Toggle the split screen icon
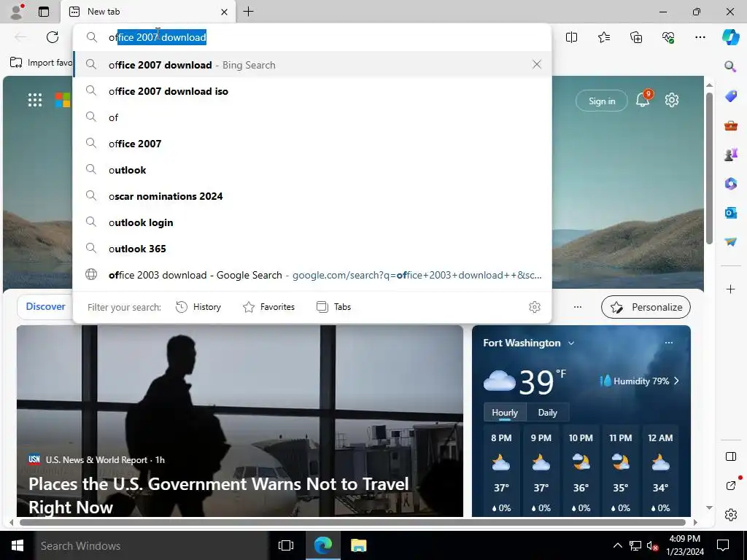This screenshot has height=560, width=747. point(571,37)
